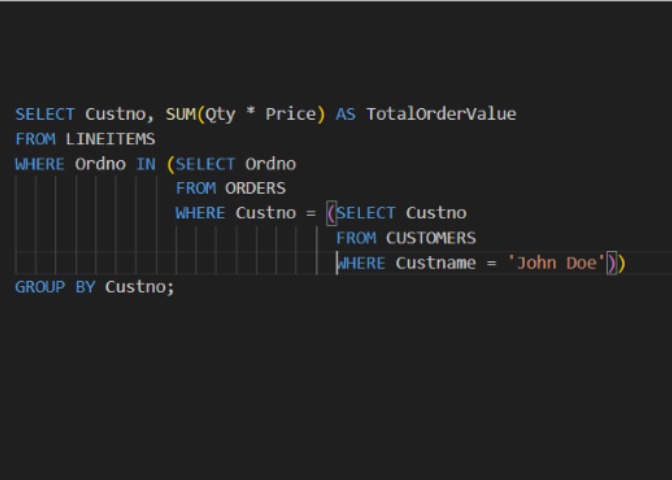This screenshot has height=480, width=672.
Task: Click the yellow final closing parenthesis after 'John Doe'
Action: pos(621,263)
